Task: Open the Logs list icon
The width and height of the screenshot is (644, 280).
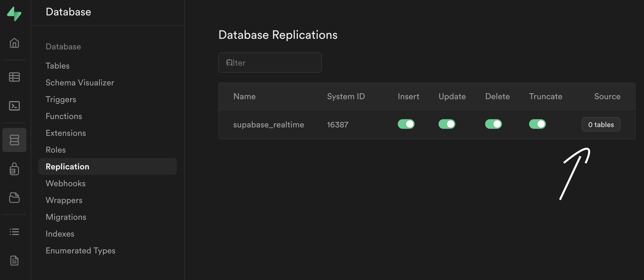Action: click(14, 232)
